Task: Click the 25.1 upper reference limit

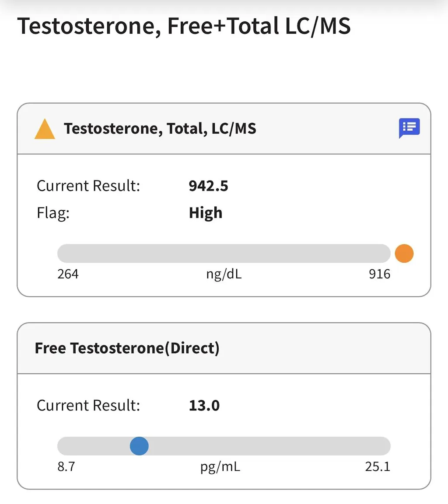Action: pos(377,467)
